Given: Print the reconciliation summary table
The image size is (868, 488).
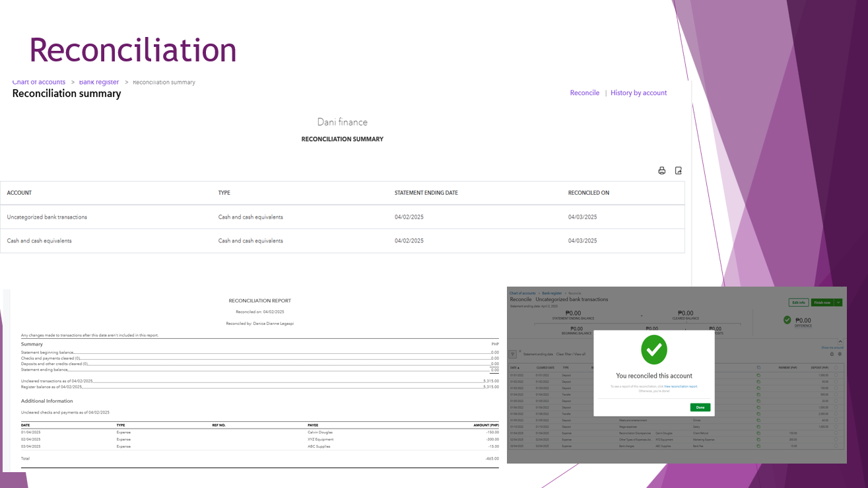Looking at the screenshot, I should (x=662, y=171).
